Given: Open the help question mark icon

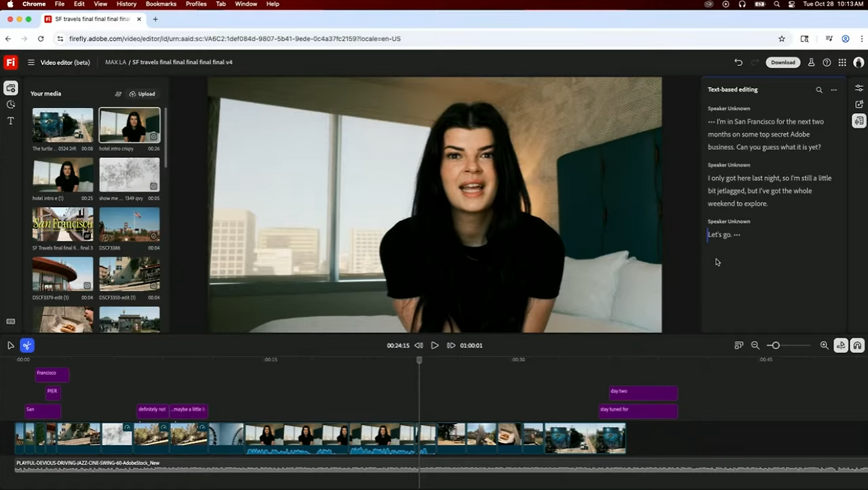Looking at the screenshot, I should coord(827,62).
